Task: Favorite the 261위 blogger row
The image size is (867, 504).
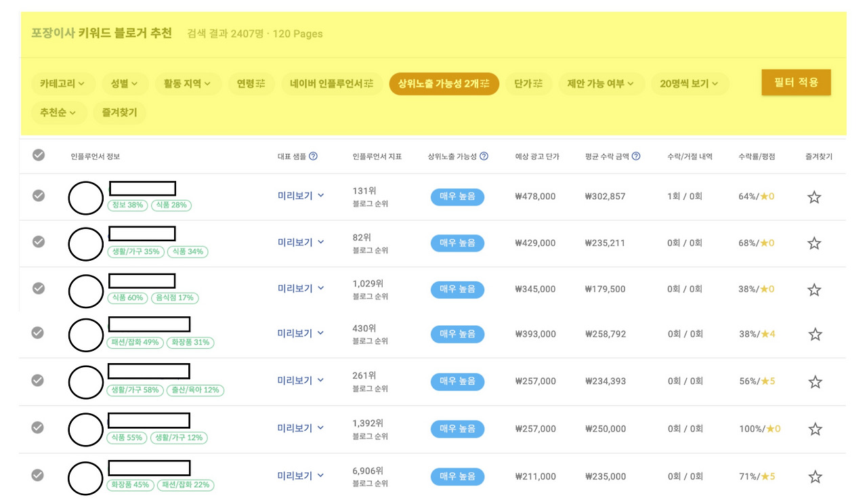Action: (x=816, y=382)
